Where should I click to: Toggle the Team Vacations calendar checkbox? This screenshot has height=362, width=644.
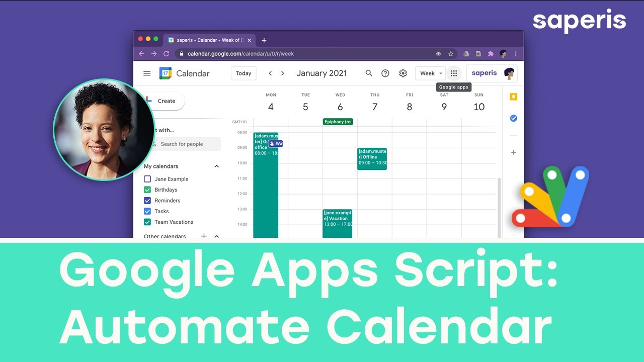point(147,222)
